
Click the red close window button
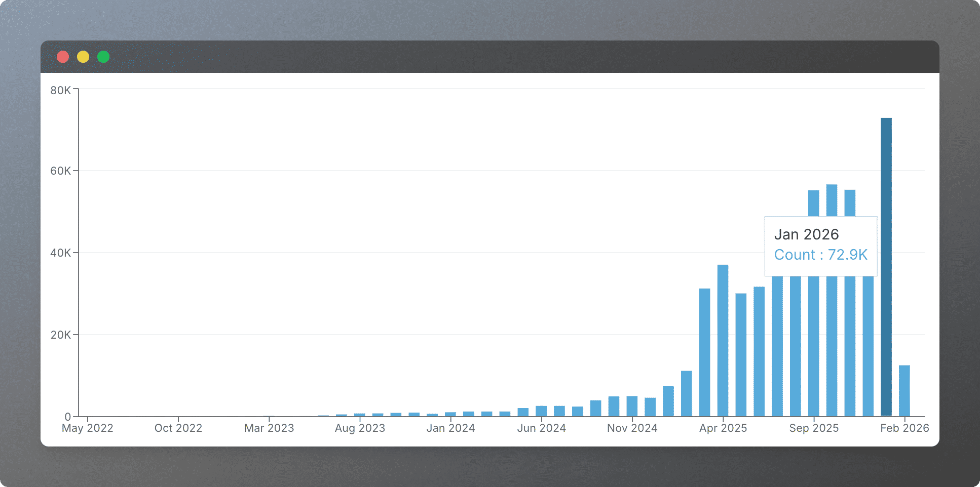click(x=63, y=57)
